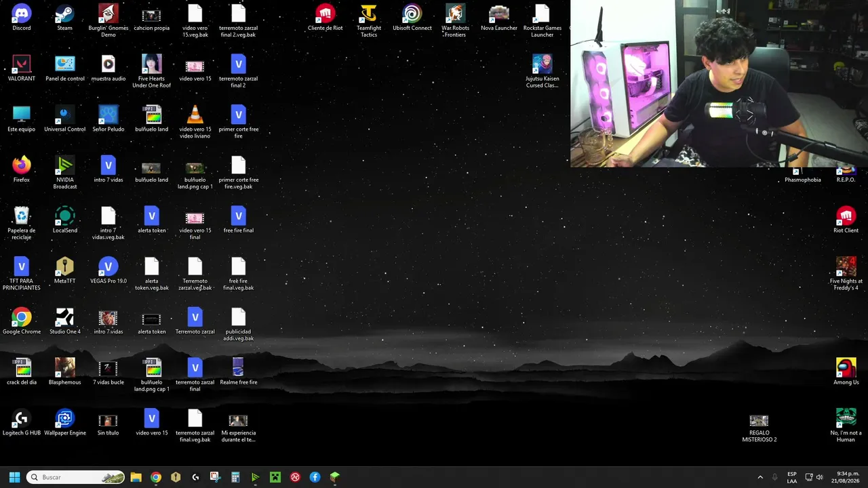The width and height of the screenshot is (868, 488).
Task: Open Calculator from the taskbar
Action: pyautogui.click(x=235, y=477)
